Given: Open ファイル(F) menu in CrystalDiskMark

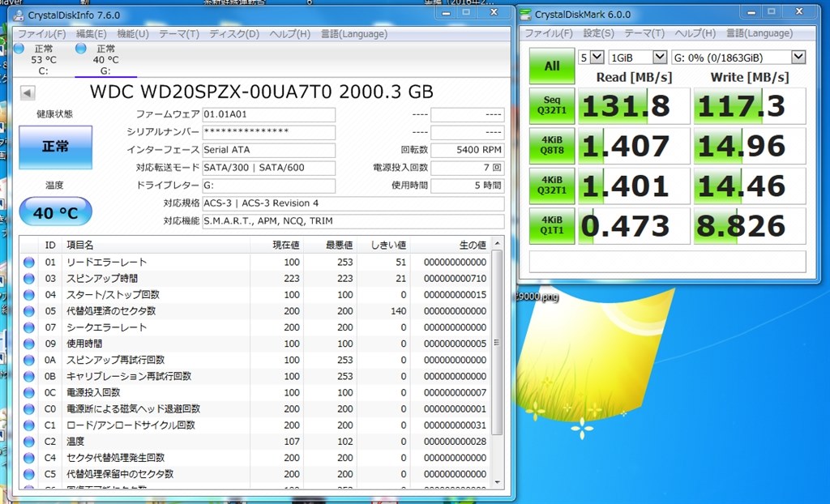Looking at the screenshot, I should click(x=549, y=33).
